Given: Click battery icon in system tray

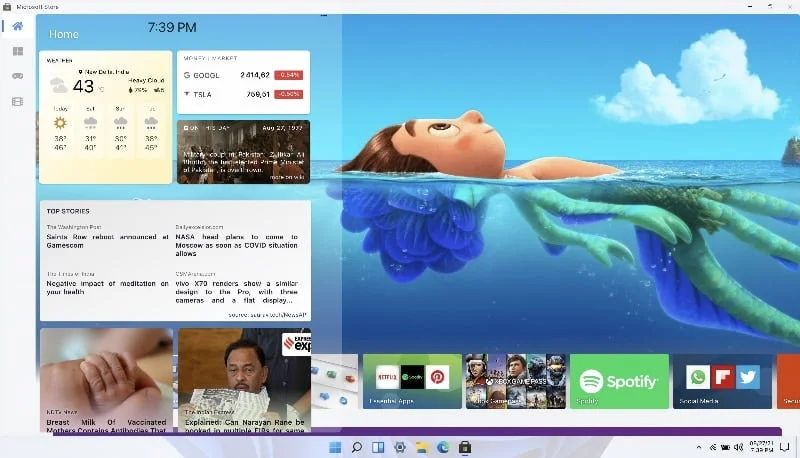Looking at the screenshot, I should (726, 447).
